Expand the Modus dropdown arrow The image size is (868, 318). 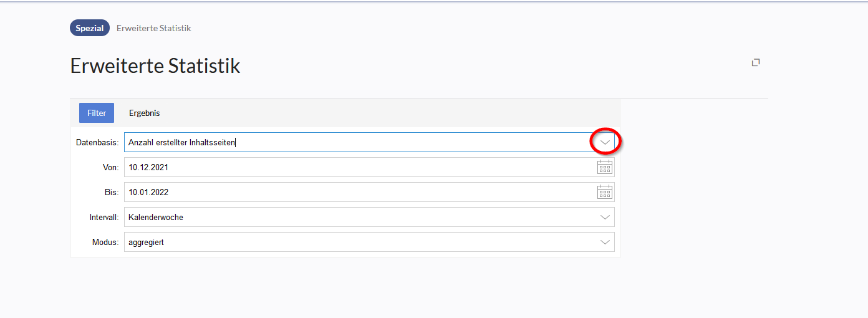pyautogui.click(x=605, y=242)
